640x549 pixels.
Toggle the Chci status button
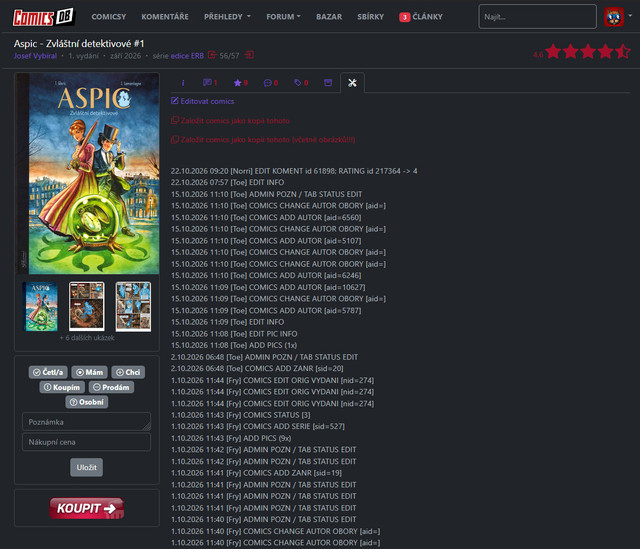128,372
